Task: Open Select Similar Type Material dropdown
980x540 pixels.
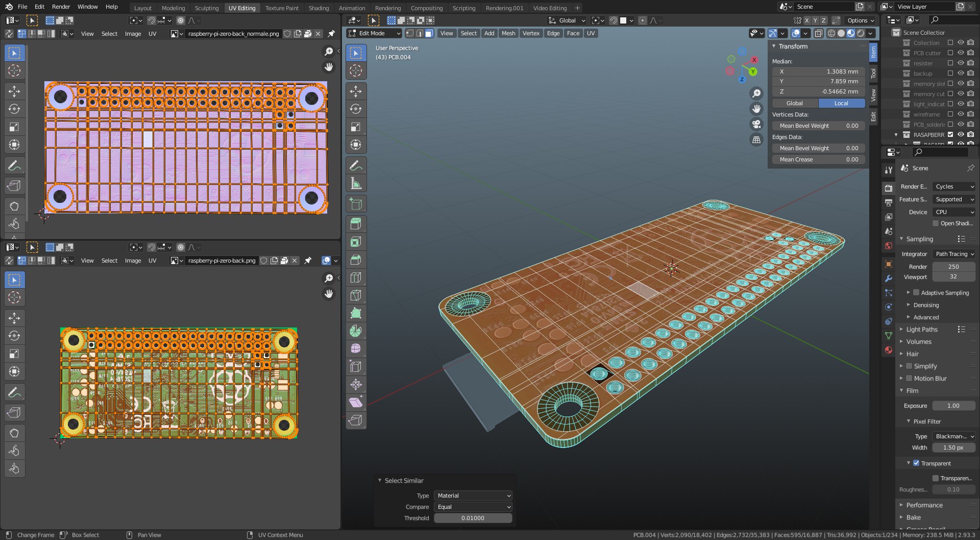Action: 473,496
